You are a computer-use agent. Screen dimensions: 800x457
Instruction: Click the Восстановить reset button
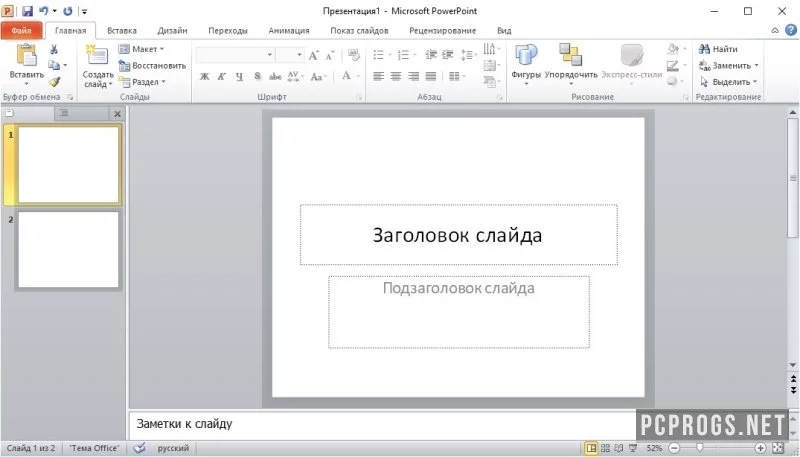152,65
